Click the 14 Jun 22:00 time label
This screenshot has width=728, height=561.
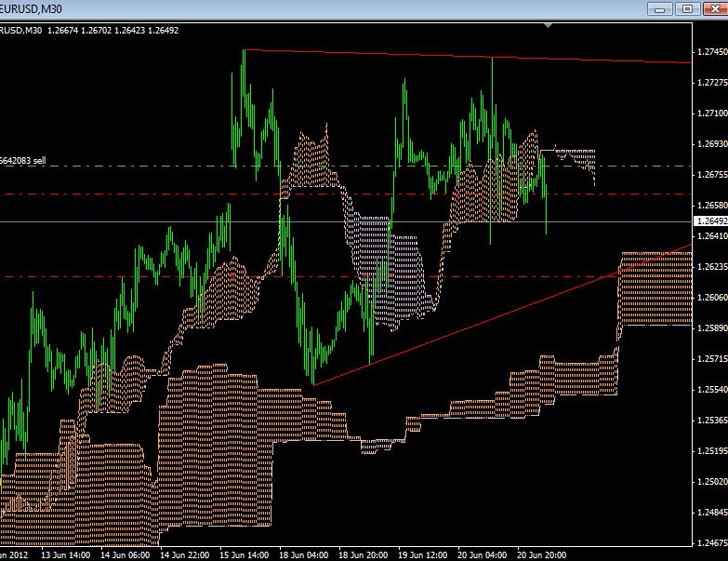click(x=185, y=555)
